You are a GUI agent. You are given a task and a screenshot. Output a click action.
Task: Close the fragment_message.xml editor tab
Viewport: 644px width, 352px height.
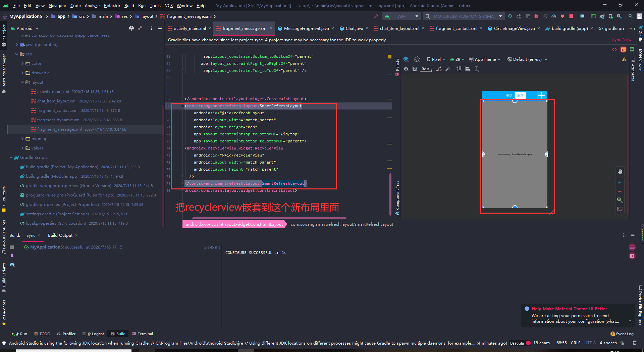coord(271,28)
